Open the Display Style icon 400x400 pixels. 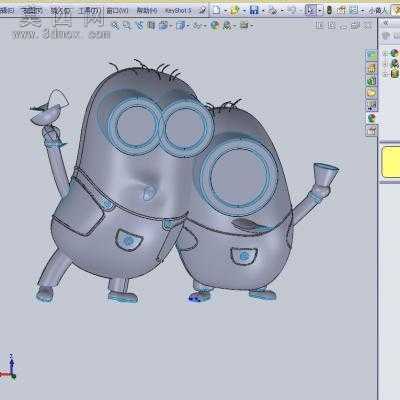coord(180,25)
